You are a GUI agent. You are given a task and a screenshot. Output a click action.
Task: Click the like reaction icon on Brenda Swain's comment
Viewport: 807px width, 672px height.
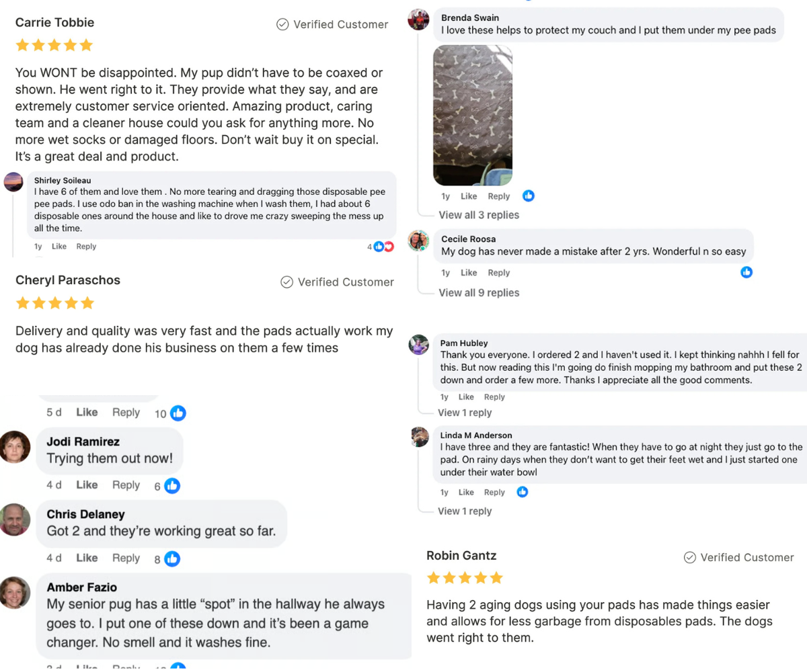(529, 196)
